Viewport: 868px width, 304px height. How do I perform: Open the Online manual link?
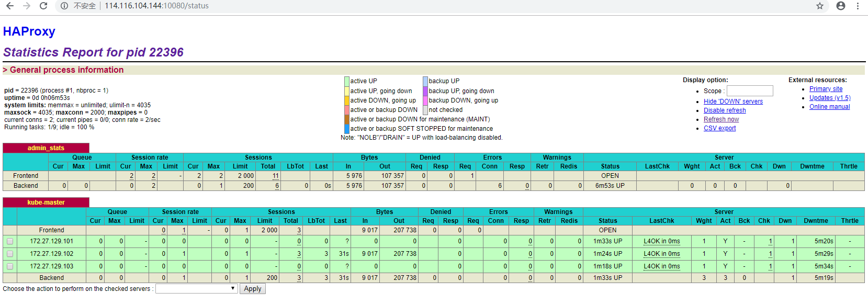(x=829, y=107)
